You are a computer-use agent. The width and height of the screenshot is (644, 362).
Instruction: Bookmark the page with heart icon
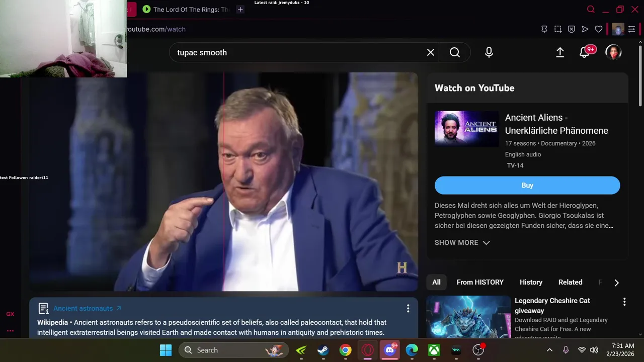[599, 29]
